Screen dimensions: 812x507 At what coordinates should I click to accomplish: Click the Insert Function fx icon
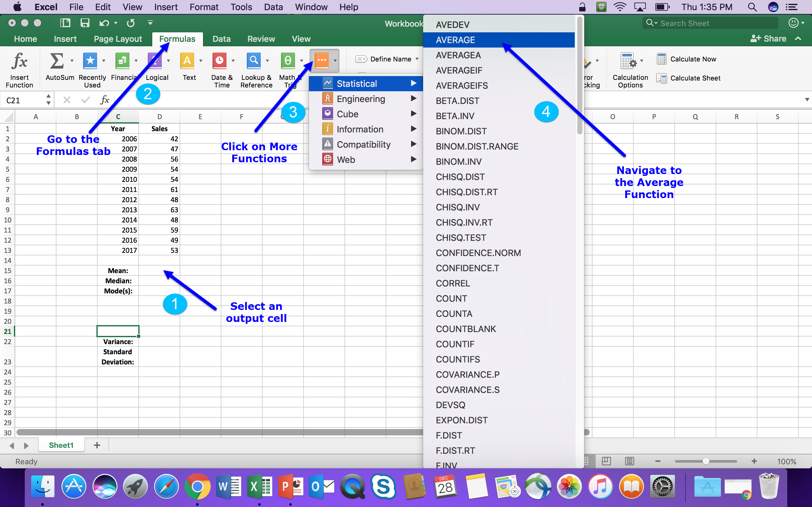click(19, 61)
